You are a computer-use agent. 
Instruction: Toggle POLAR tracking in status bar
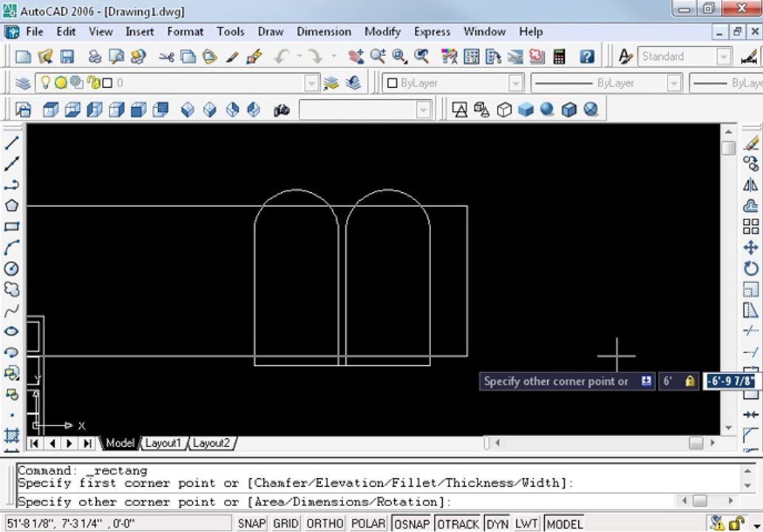[368, 524]
